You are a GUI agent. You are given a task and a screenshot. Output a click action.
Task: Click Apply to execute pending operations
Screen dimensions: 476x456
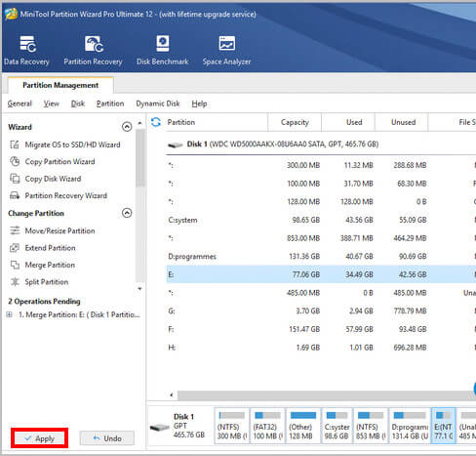click(39, 438)
